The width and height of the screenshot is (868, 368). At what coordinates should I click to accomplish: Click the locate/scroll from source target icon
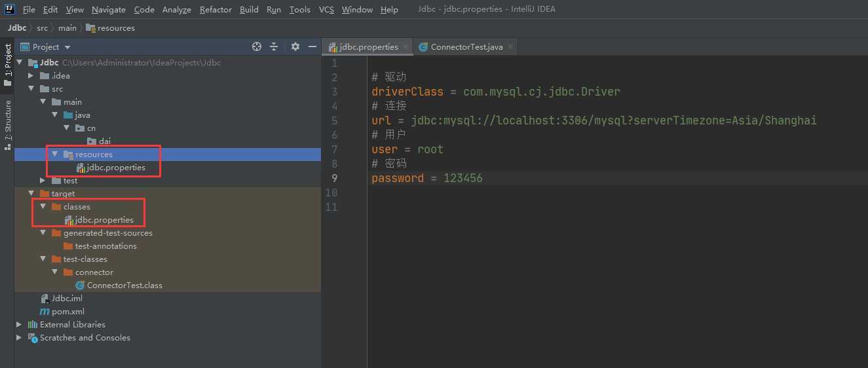(x=257, y=46)
